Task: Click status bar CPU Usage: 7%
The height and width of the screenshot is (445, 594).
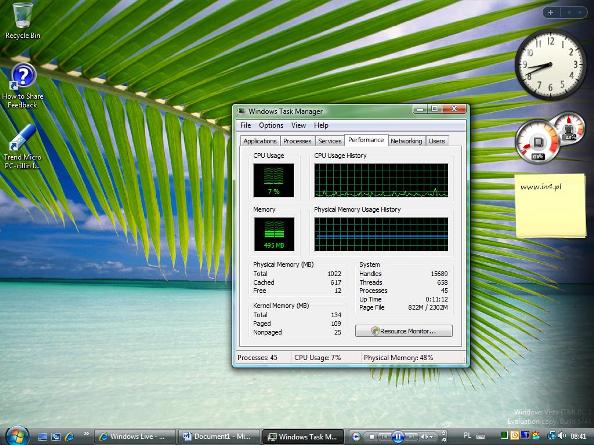Action: pos(317,357)
